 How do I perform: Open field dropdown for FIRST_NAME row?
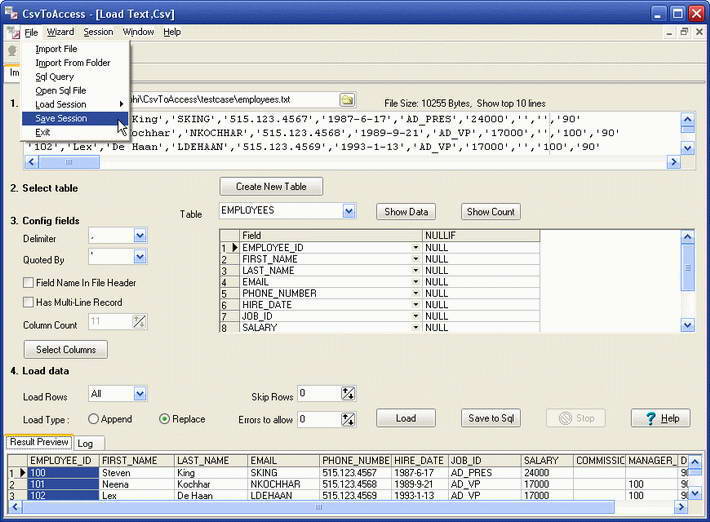tap(415, 259)
